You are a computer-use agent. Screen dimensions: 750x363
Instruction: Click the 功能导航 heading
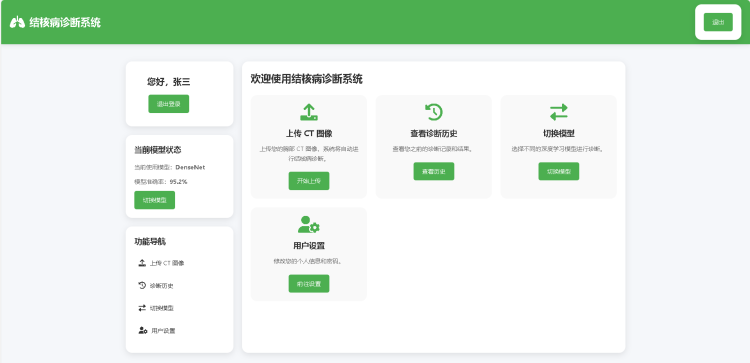[x=150, y=242]
